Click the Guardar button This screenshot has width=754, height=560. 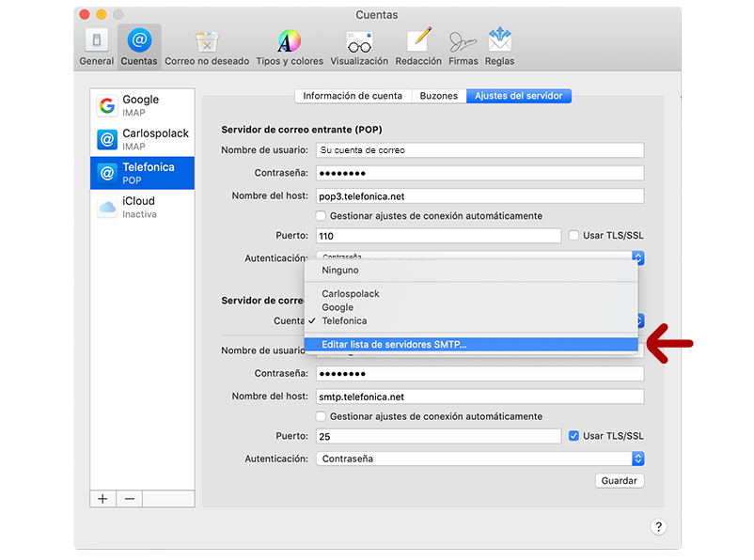point(620,481)
